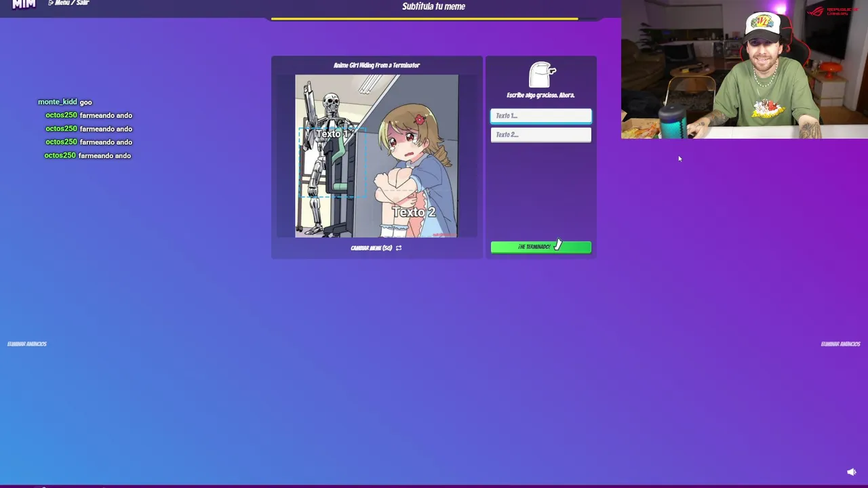Screen dimensions: 868x488
Task: Click the left Eliminar anuncios link
Action: point(27,344)
